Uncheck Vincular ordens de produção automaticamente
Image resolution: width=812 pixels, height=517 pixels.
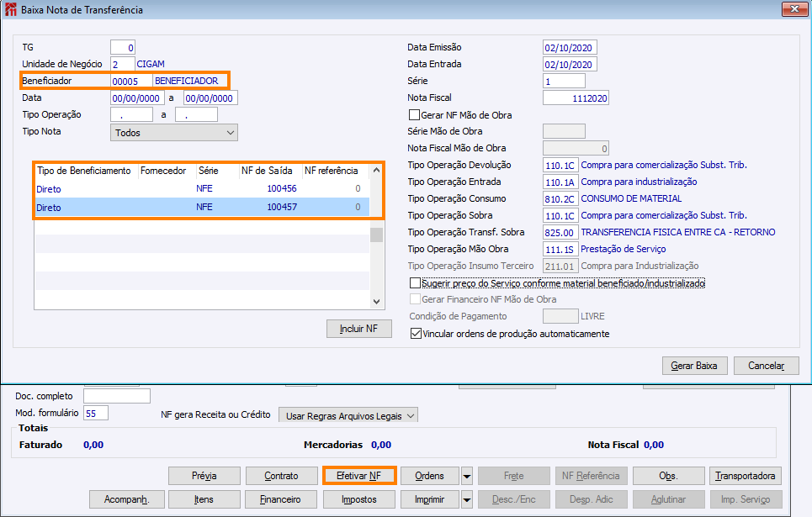[416, 333]
